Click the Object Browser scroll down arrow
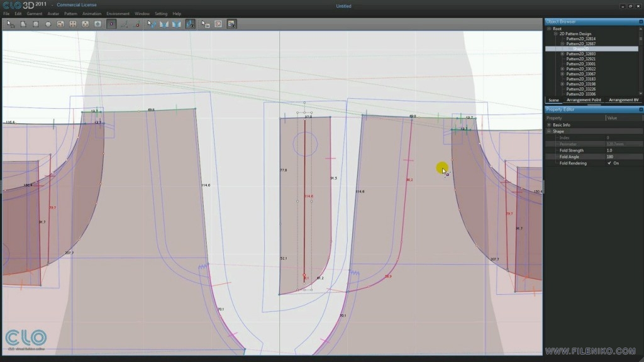The height and width of the screenshot is (362, 644). [641, 94]
